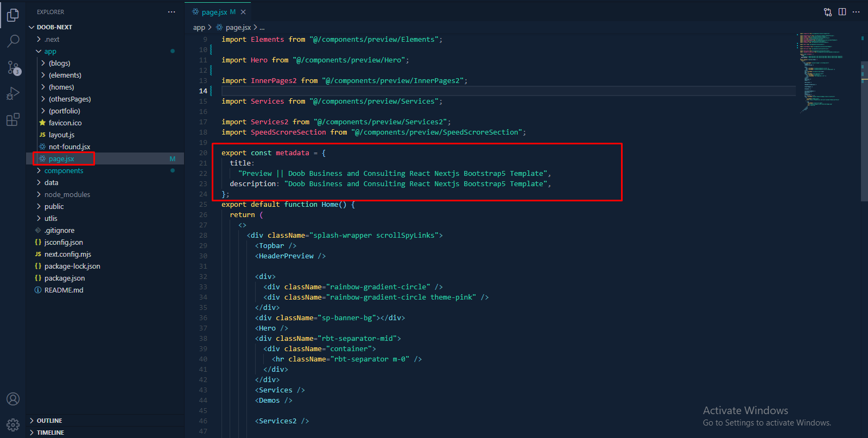Split the editor right

tap(842, 12)
